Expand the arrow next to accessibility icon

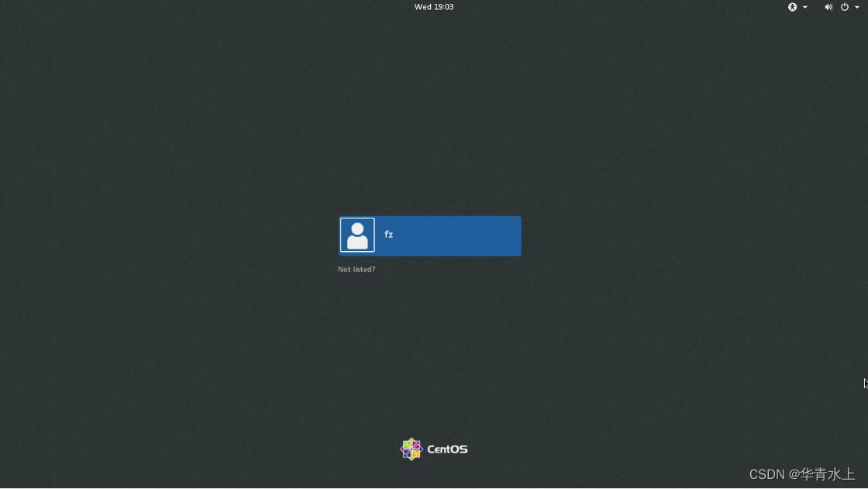pyautogui.click(x=804, y=7)
